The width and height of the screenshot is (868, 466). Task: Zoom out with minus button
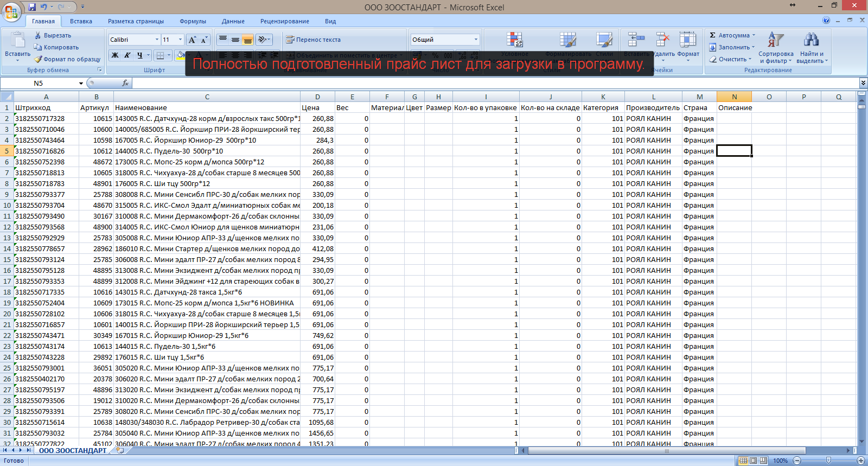coord(796,461)
